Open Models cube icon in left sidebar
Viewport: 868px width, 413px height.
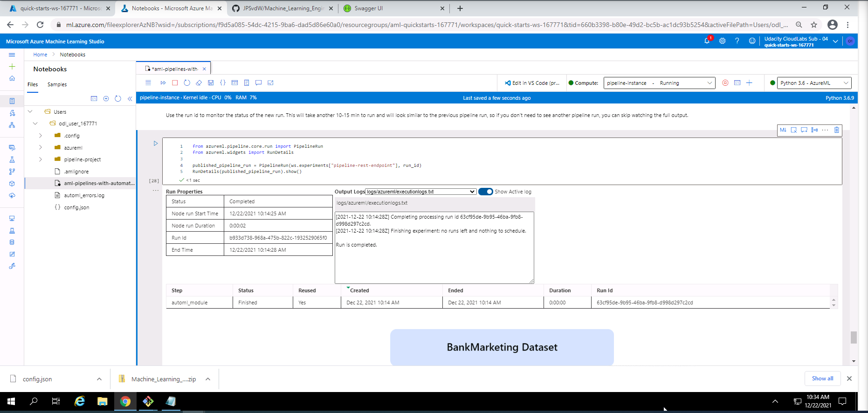(12, 184)
